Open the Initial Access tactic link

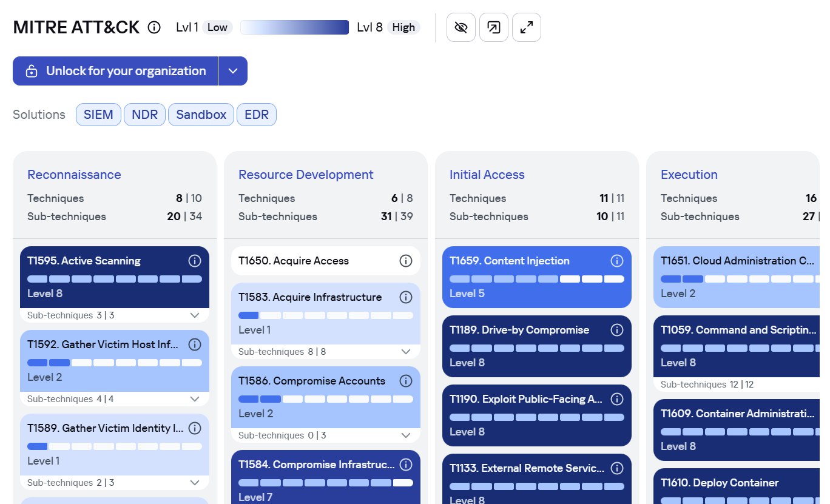pyautogui.click(x=487, y=175)
